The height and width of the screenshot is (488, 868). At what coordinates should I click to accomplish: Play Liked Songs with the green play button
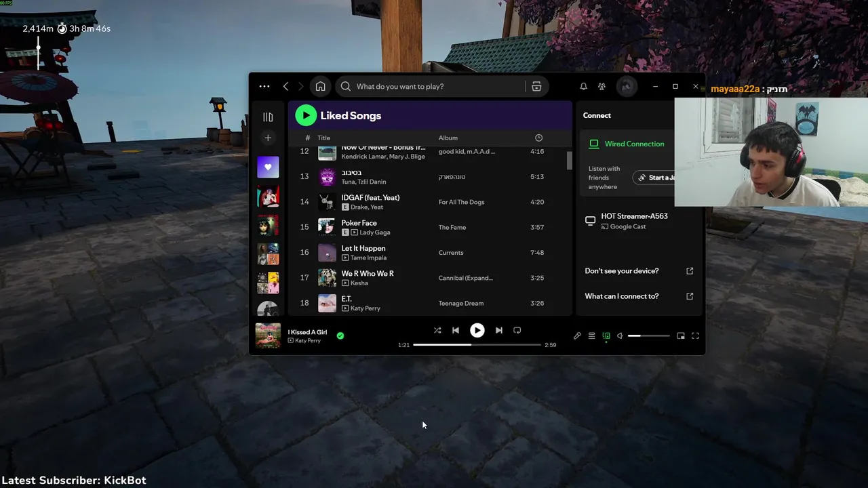[x=306, y=115]
